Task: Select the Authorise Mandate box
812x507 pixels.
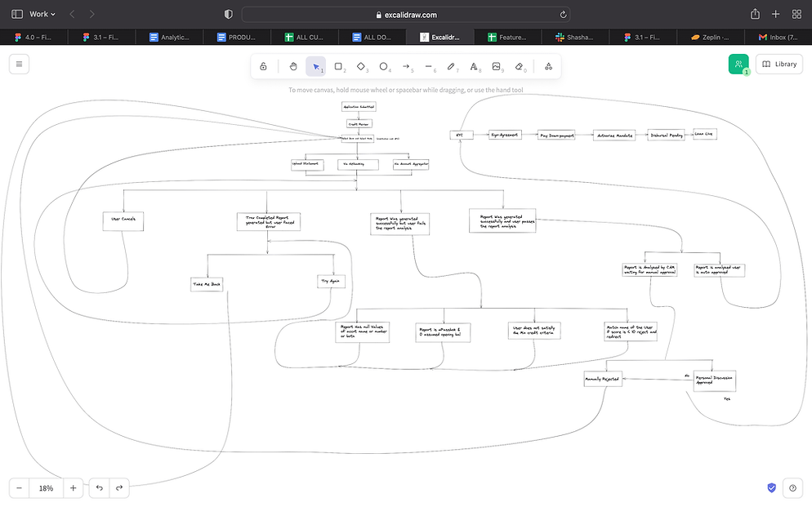Action: click(x=614, y=136)
